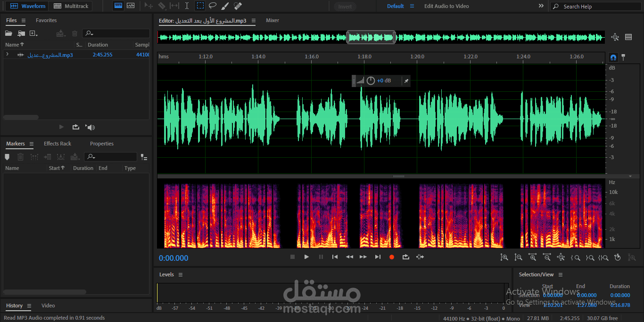Toggle the spectral frequency display button

coord(118,6)
